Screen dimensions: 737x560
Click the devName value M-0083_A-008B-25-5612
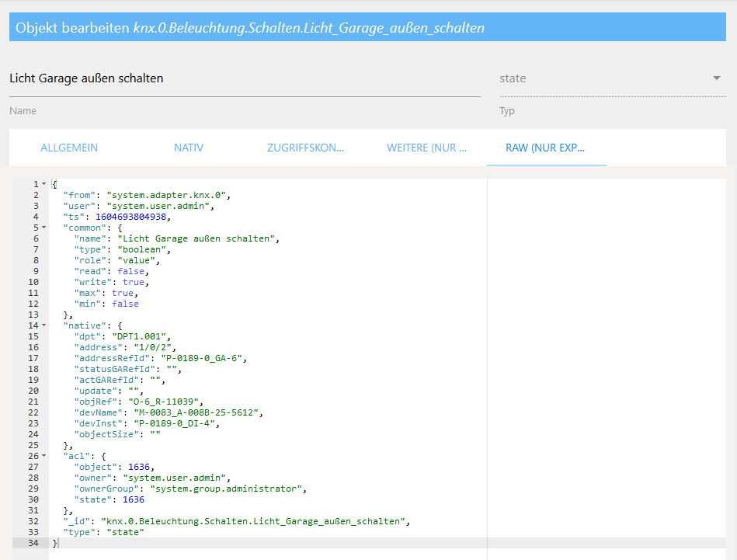tap(196, 412)
